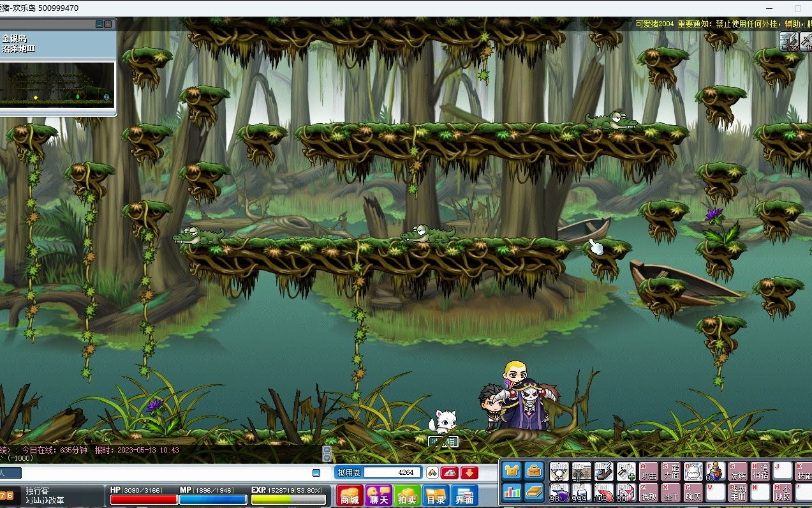Use the Ins quickslot skill
Viewport: 812px width, 508px height.
[x=582, y=472]
